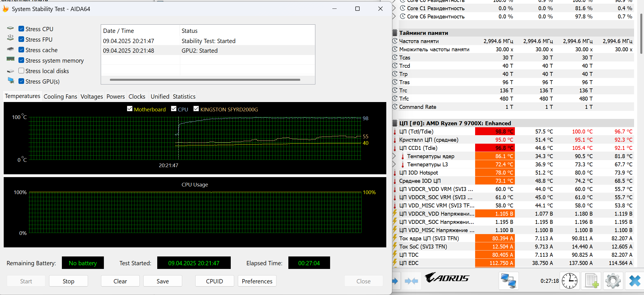Open HWiNFO sensor settings gear
644x295 pixels.
click(613, 281)
